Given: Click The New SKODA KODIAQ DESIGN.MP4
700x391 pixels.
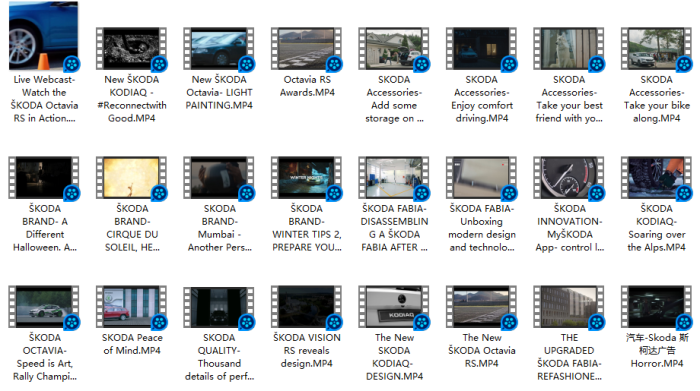Looking at the screenshot, I should pyautogui.click(x=394, y=307).
